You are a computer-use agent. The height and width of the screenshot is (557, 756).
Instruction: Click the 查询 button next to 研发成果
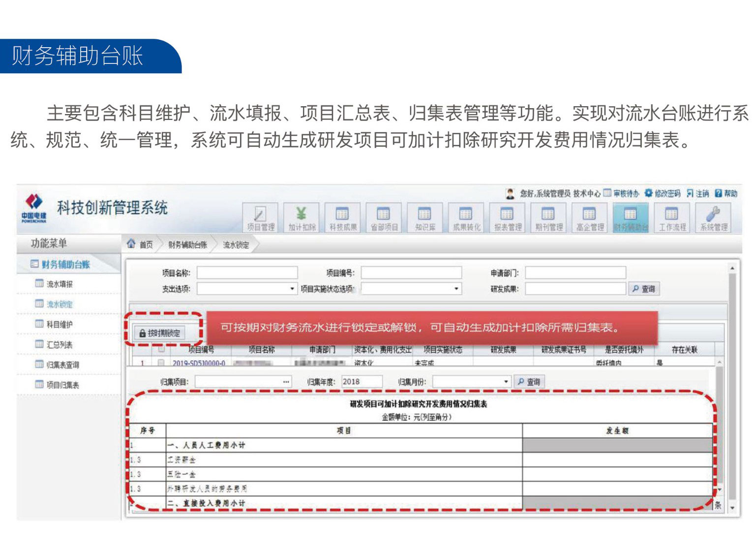[643, 289]
